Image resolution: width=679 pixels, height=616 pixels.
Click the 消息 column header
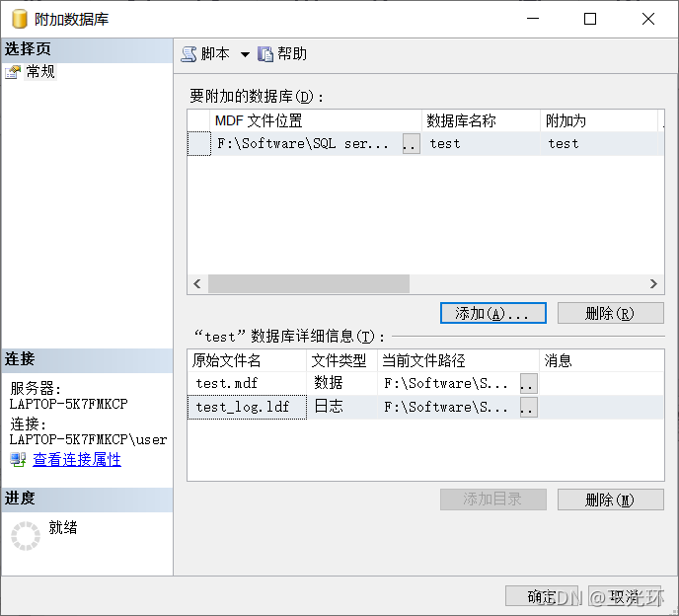601,360
